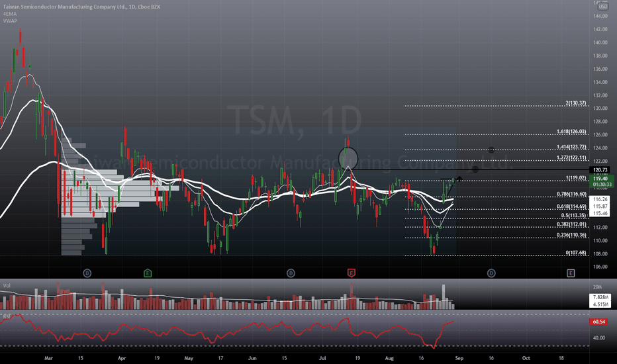Screen dimensions: 617x364
Task: Select the RSI indicator legend
Action: [x=7, y=316]
